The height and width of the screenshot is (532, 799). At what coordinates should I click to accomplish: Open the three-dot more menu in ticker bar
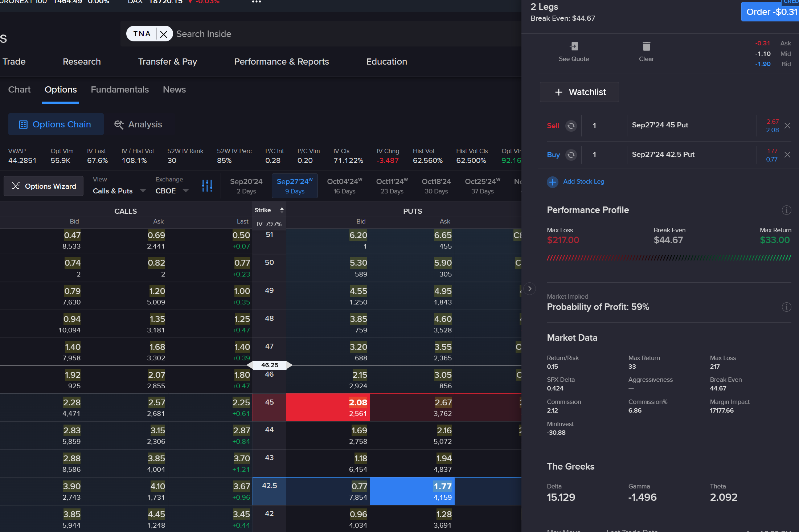(x=257, y=2)
